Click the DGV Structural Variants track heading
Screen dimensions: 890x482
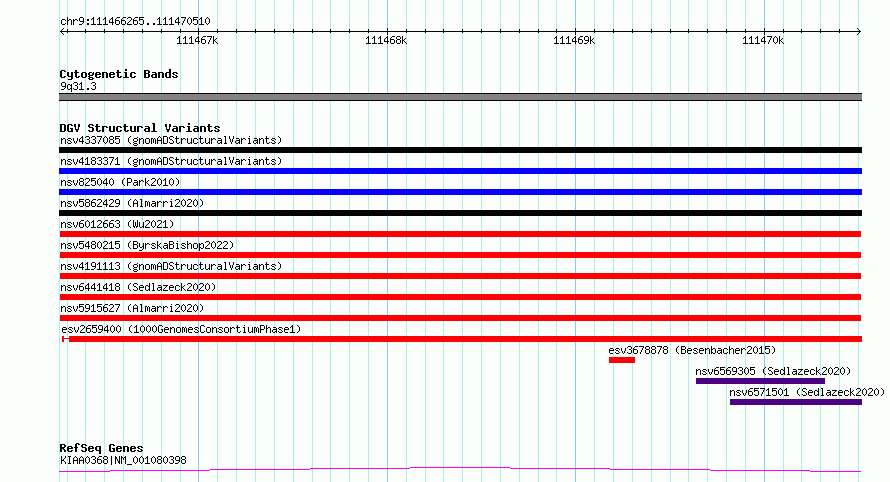(140, 128)
